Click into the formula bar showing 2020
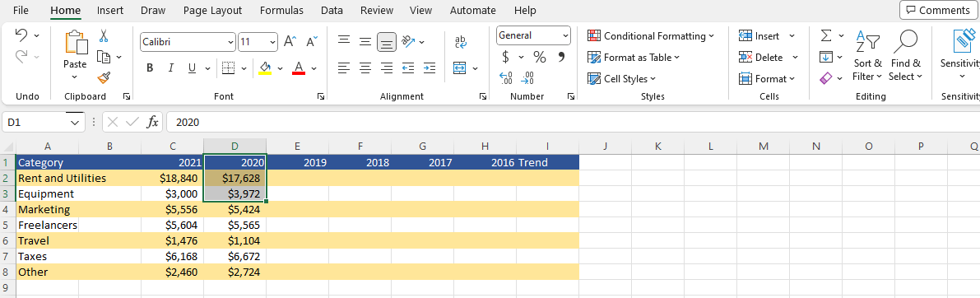The height and width of the screenshot is (298, 980). pos(574,123)
